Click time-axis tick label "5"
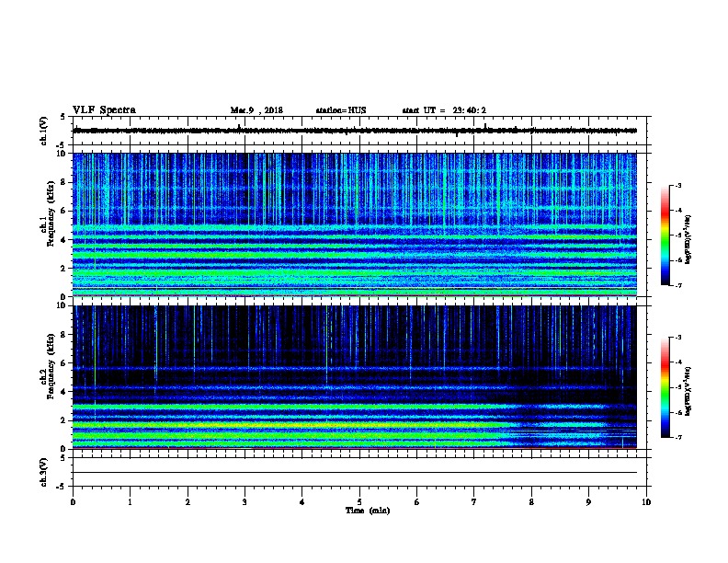Image resolution: width=728 pixels, height=563 pixels. click(x=359, y=502)
